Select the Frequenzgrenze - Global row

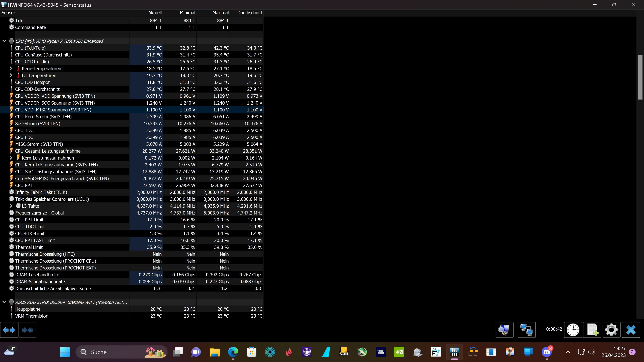[x=131, y=213]
